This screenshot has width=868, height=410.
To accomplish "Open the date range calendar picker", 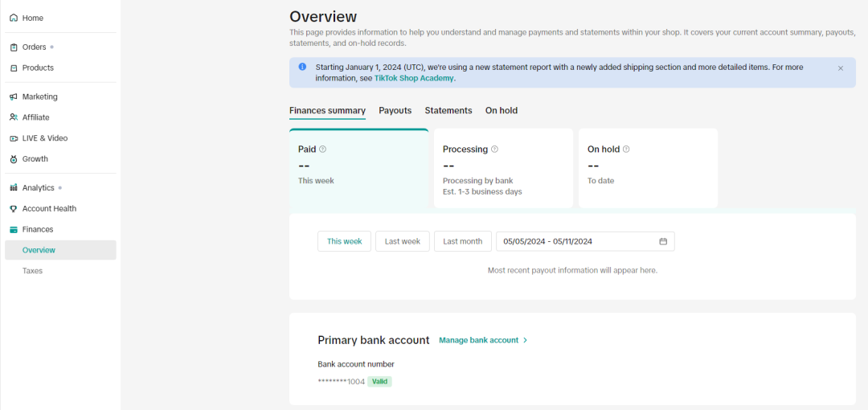I will [x=663, y=241].
